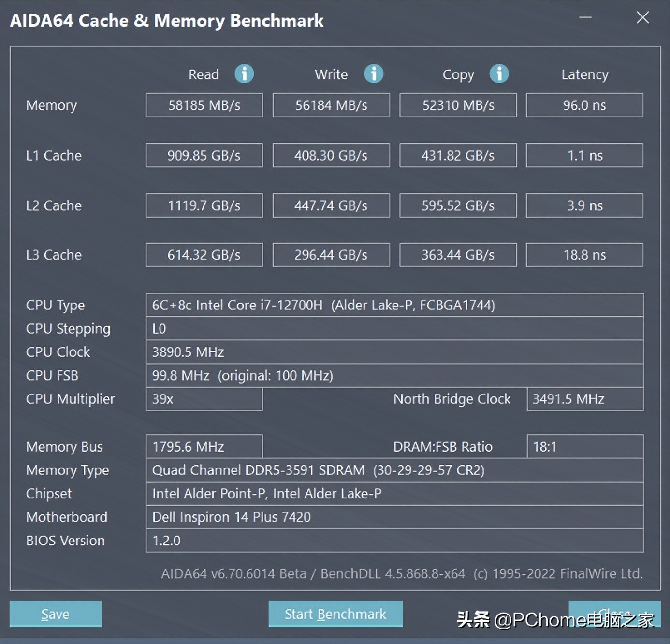The image size is (670, 644).
Task: Select L1 Cache Write value 408.30 GB/s
Action: (331, 155)
